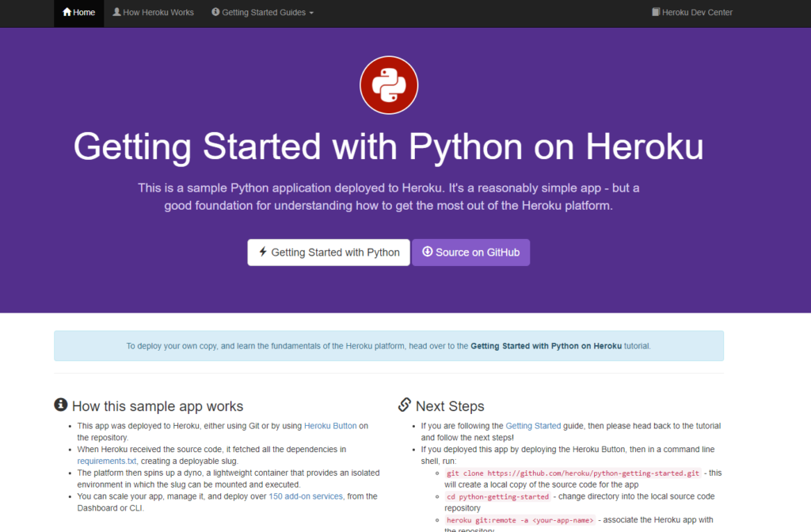Click the person icon beside How Heroku Works
The width and height of the screenshot is (811, 532).
point(118,12)
